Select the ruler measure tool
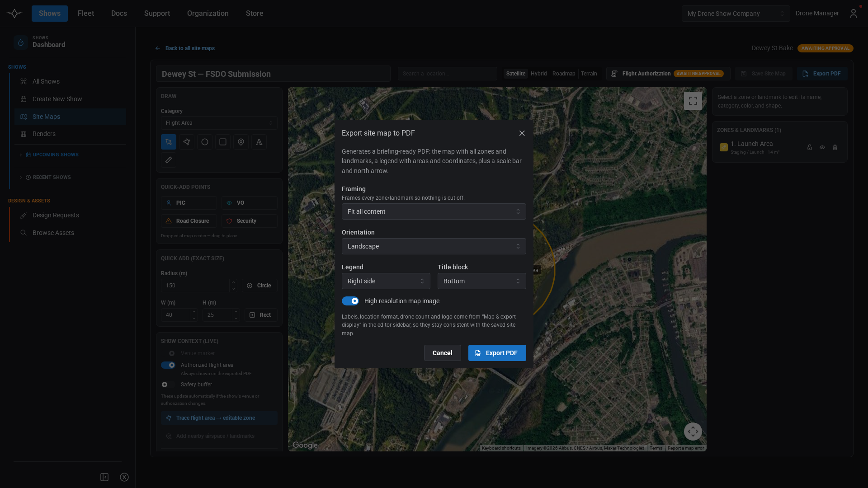This screenshot has width=868, height=488. click(169, 160)
